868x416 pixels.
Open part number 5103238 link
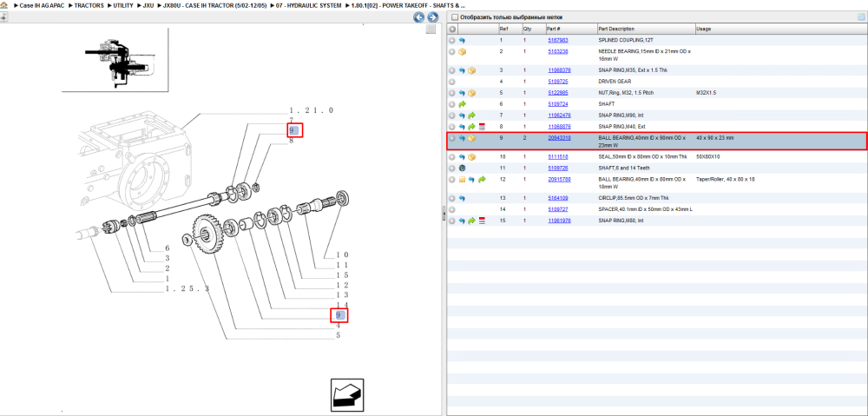[557, 51]
